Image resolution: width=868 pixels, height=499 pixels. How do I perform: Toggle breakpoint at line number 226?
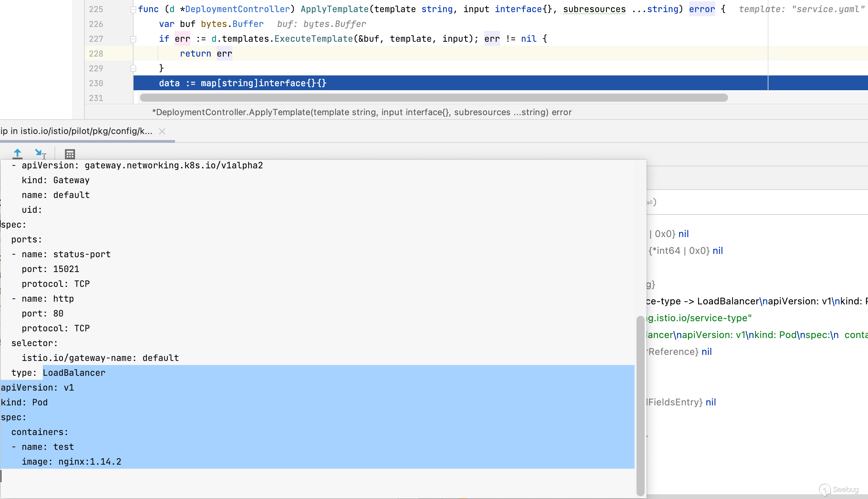(x=96, y=24)
